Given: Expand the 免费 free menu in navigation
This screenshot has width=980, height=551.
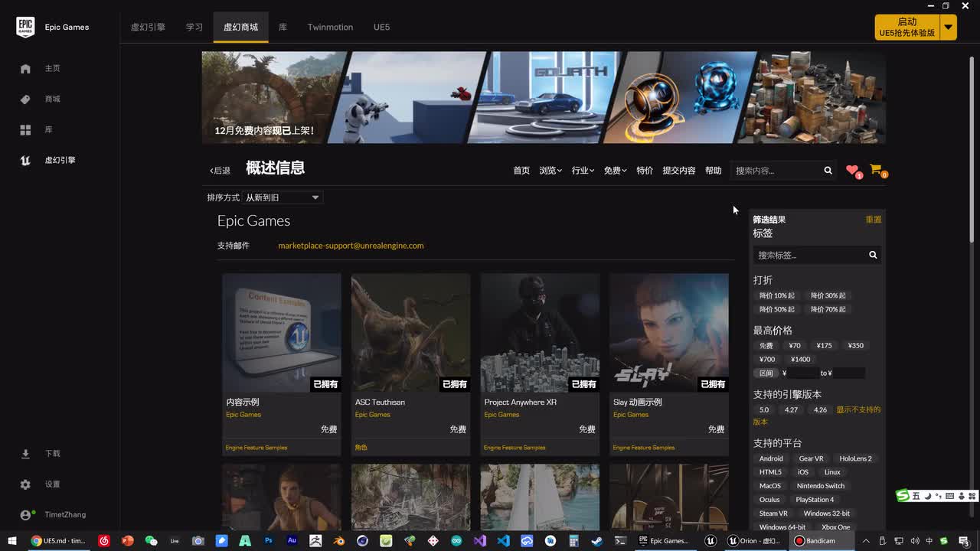Looking at the screenshot, I should pos(615,171).
